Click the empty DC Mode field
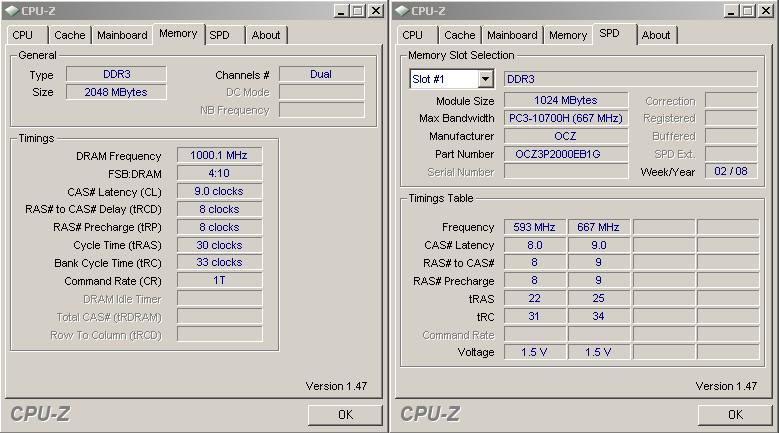 pos(321,92)
